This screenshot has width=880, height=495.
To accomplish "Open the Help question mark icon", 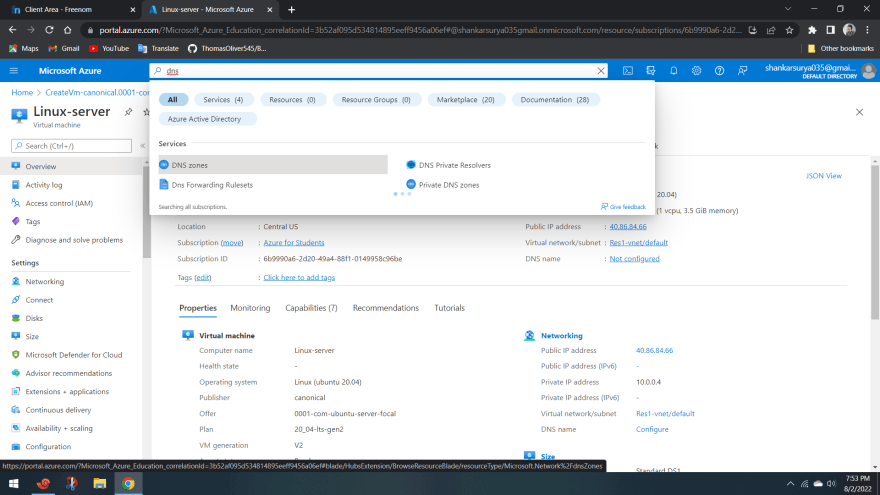I will pyautogui.click(x=719, y=71).
